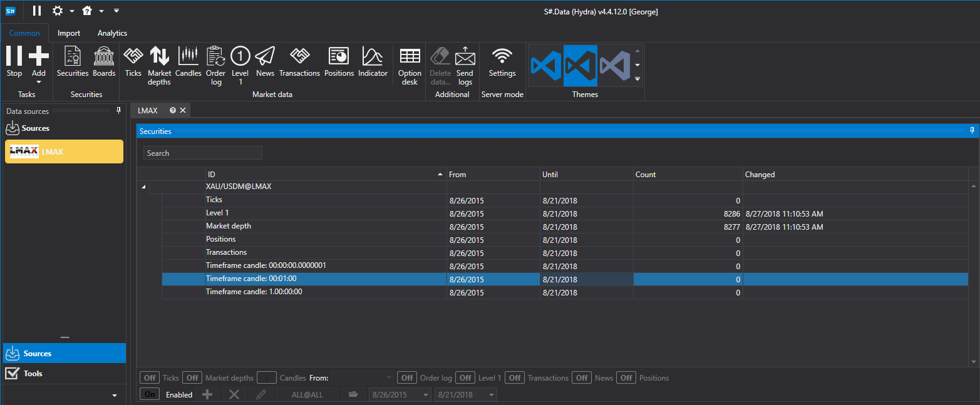Select the first blue theme swatch

545,66
